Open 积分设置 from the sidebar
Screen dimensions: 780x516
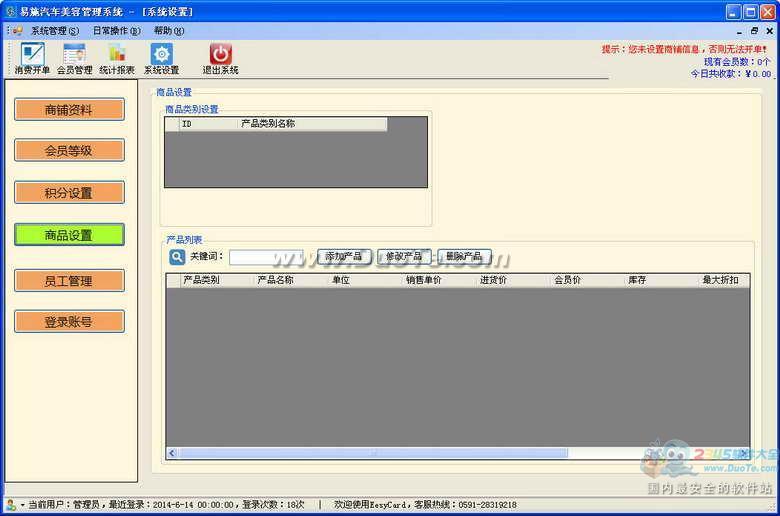pyautogui.click(x=69, y=193)
